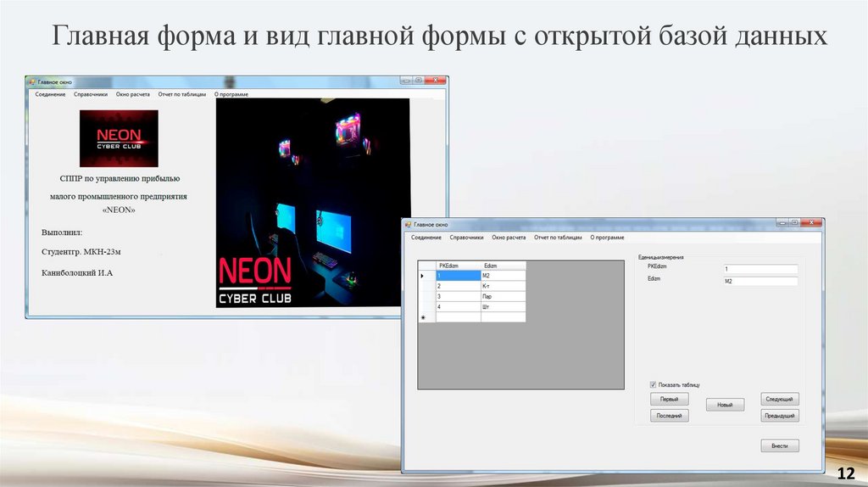The height and width of the screenshot is (487, 868).
Task: Select the table cell containing К-т
Action: click(504, 286)
